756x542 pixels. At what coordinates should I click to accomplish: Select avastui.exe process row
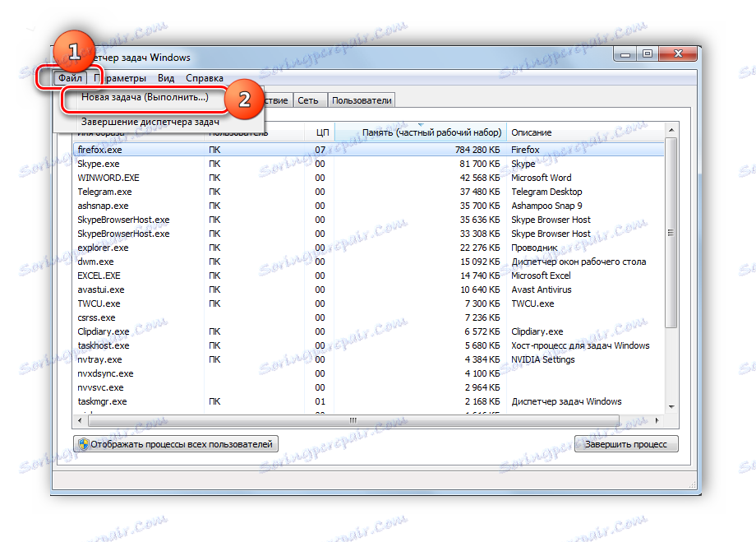(369, 290)
